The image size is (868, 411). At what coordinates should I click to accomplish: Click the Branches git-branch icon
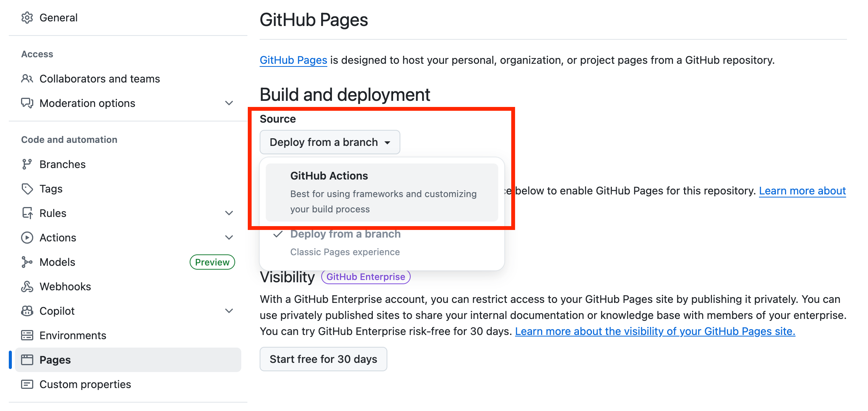pos(27,164)
